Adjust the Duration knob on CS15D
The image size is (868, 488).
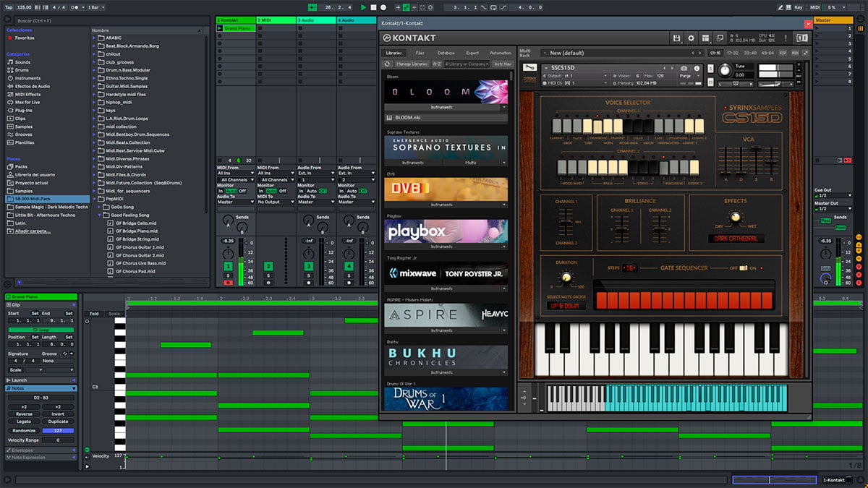pyautogui.click(x=566, y=277)
